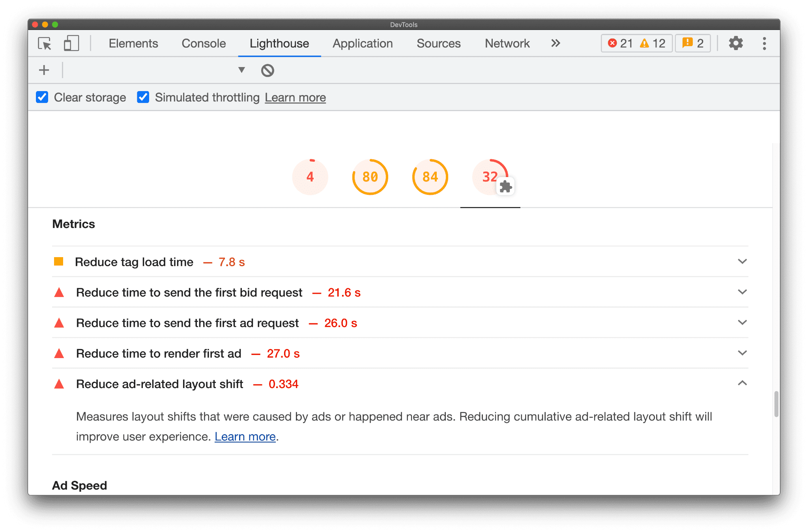Click the new audit plus button
808x532 pixels.
click(45, 69)
